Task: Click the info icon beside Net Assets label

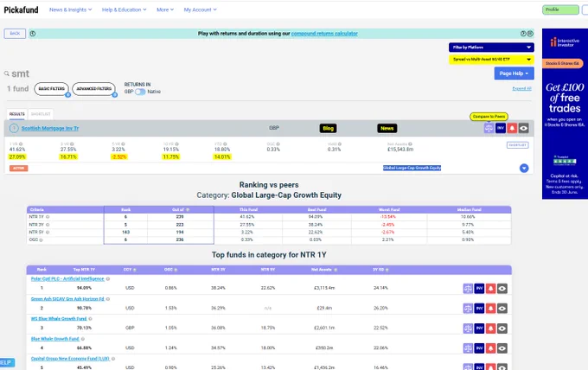Action: pos(410,144)
